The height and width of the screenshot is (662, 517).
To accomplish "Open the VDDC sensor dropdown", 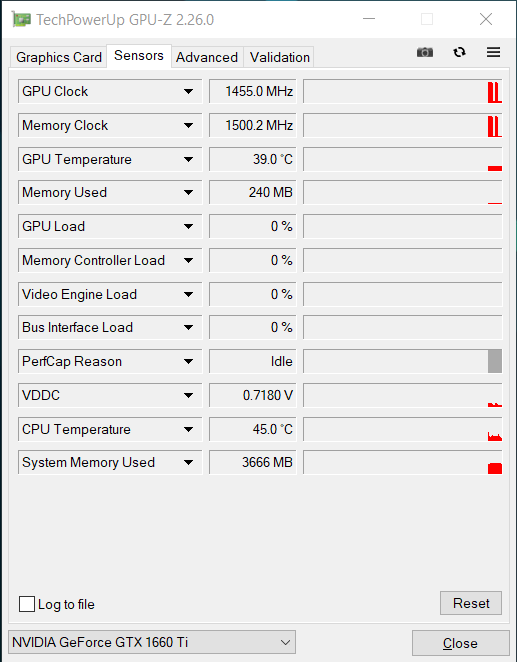I will click(188, 395).
